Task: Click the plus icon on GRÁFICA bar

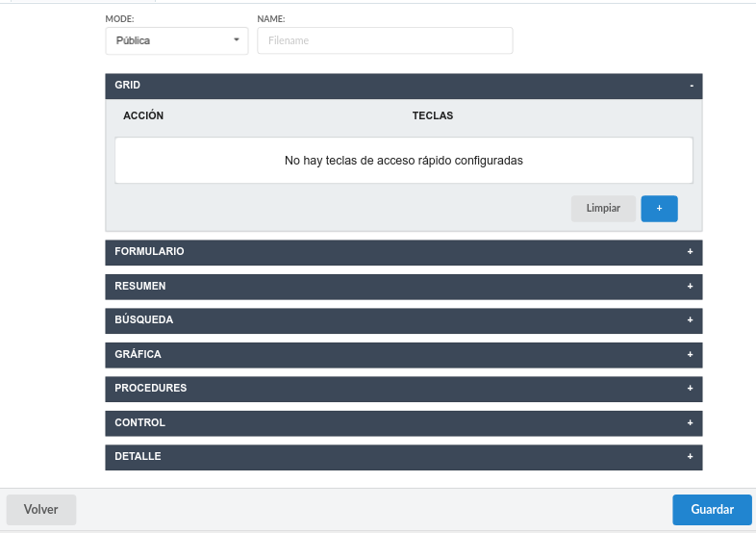Action: (690, 355)
